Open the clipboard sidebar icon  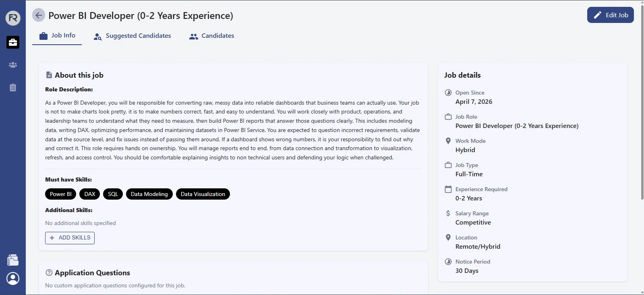click(x=13, y=87)
